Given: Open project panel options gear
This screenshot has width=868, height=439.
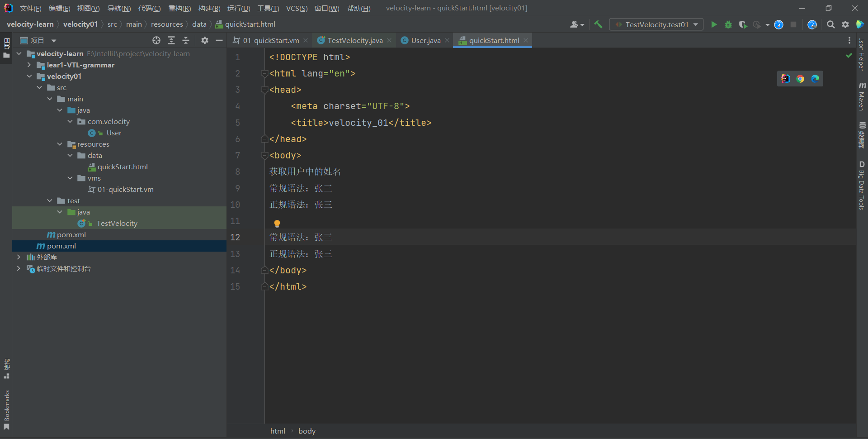Looking at the screenshot, I should 205,40.
